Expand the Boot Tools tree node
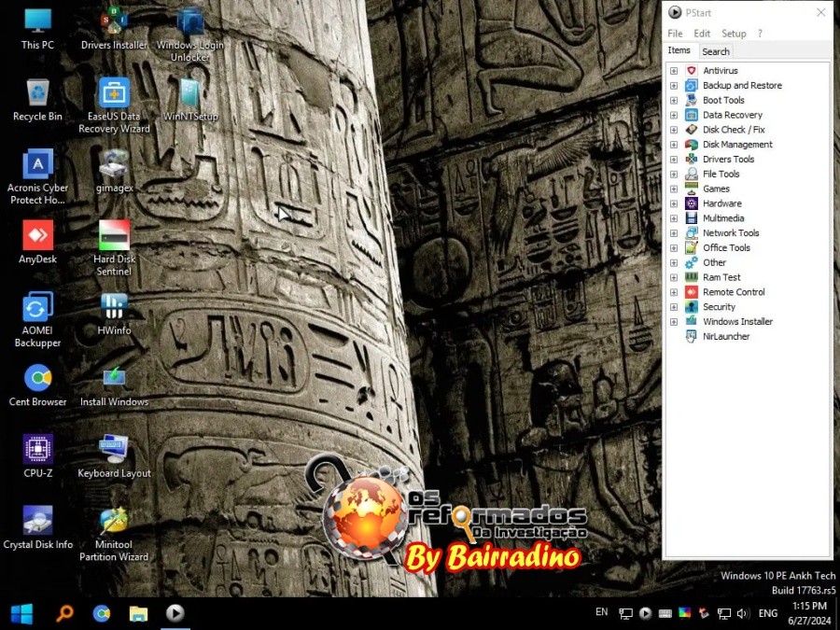The width and height of the screenshot is (840, 630). [x=674, y=100]
